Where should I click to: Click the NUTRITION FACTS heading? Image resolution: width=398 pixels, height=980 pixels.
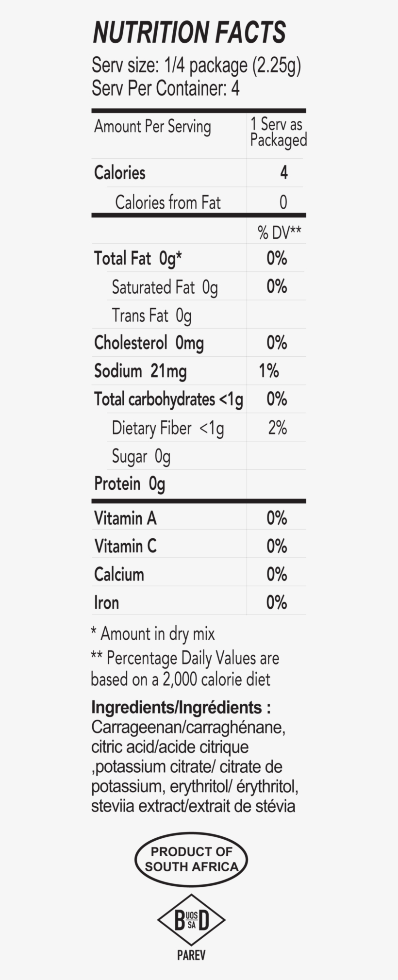click(189, 33)
